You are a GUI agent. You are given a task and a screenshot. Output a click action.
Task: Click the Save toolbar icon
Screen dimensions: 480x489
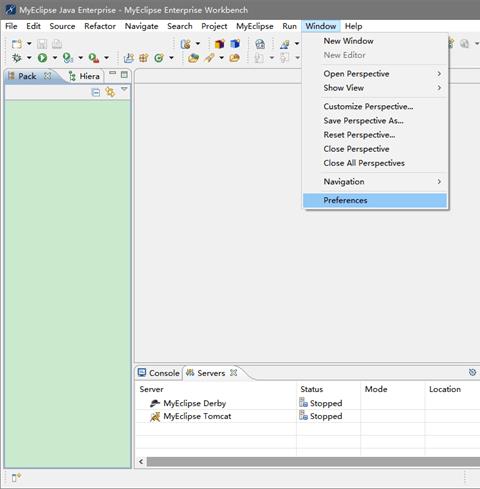coord(42,44)
